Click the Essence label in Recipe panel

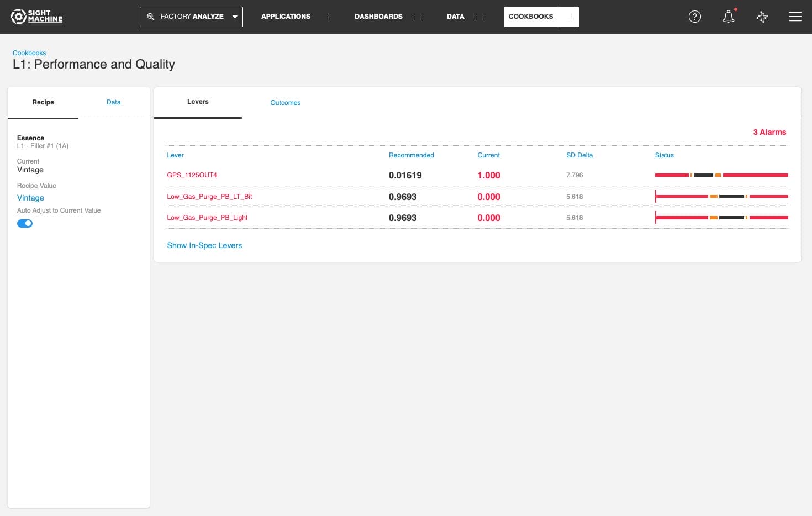[x=30, y=138]
